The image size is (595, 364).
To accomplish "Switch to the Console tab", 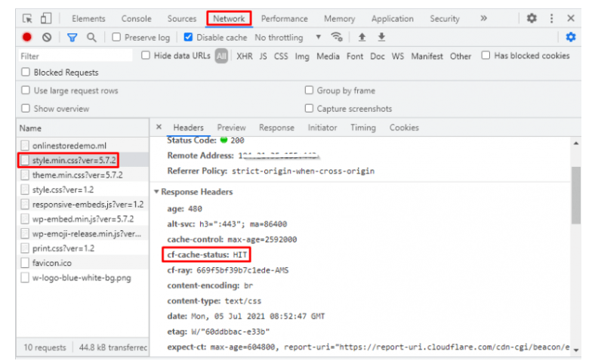I will tap(136, 19).
